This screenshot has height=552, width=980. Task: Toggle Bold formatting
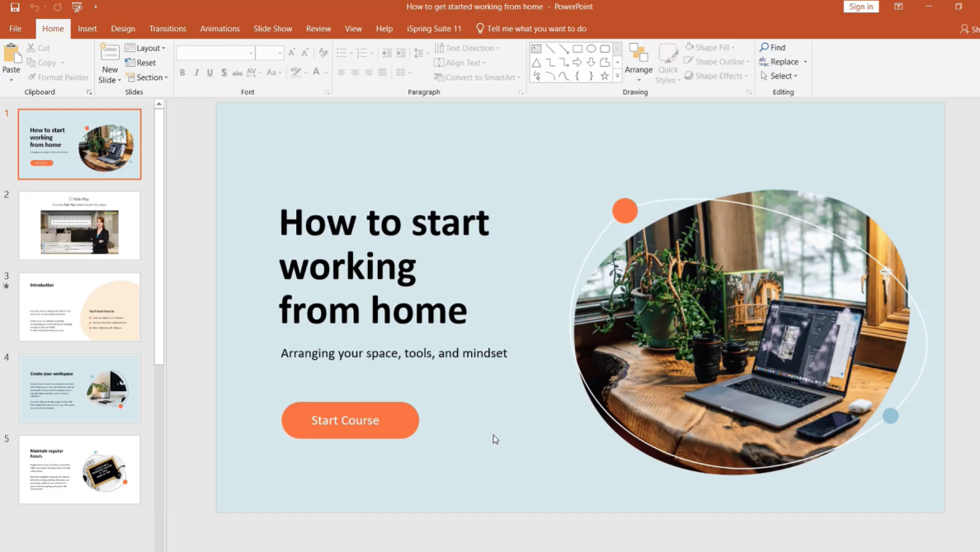pyautogui.click(x=182, y=73)
